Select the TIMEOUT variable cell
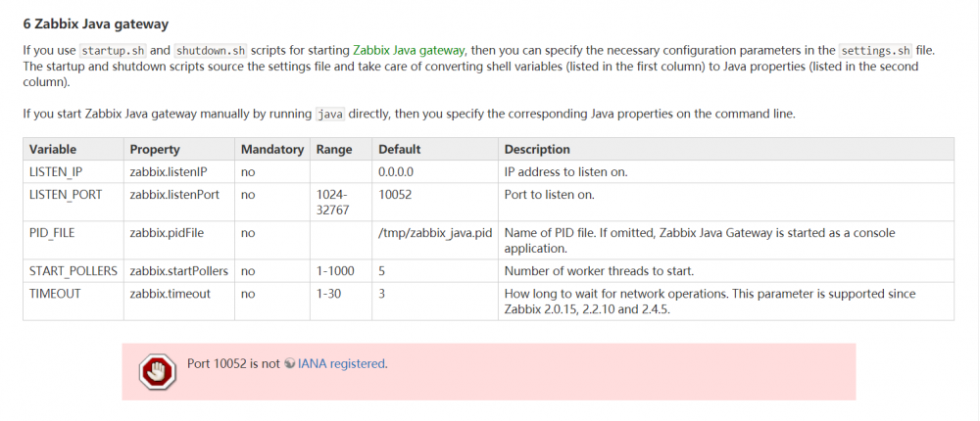 (x=53, y=294)
